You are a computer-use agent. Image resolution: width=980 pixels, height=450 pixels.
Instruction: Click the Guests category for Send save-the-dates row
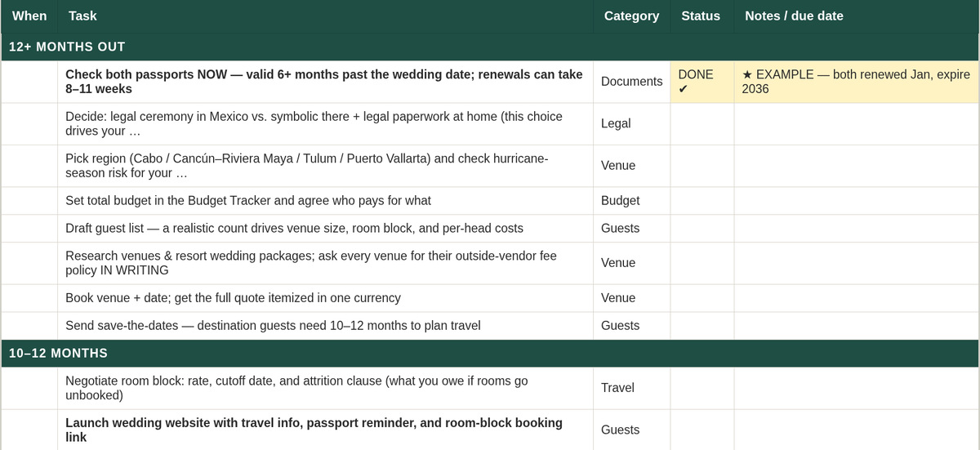pyautogui.click(x=632, y=326)
